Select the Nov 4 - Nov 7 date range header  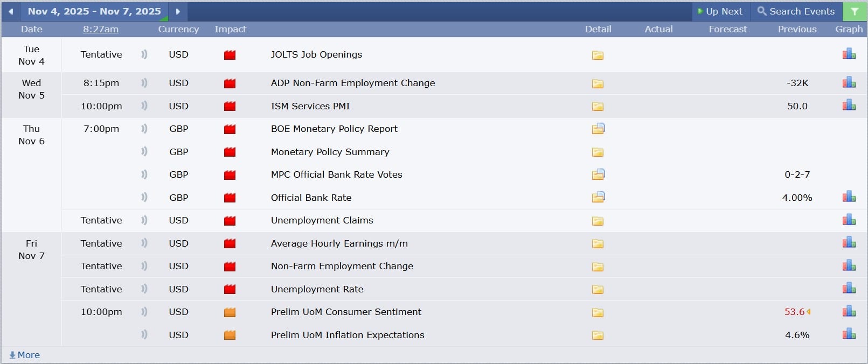95,11
